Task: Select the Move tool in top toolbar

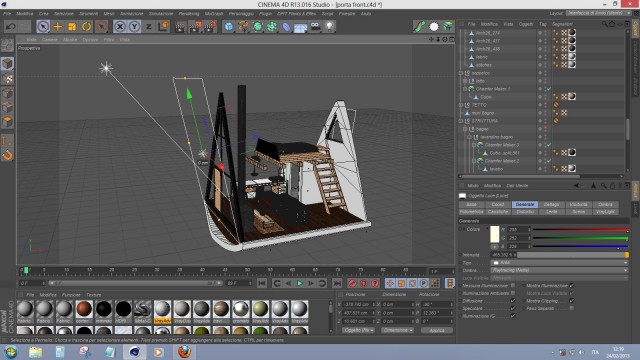Action: [x=58, y=27]
